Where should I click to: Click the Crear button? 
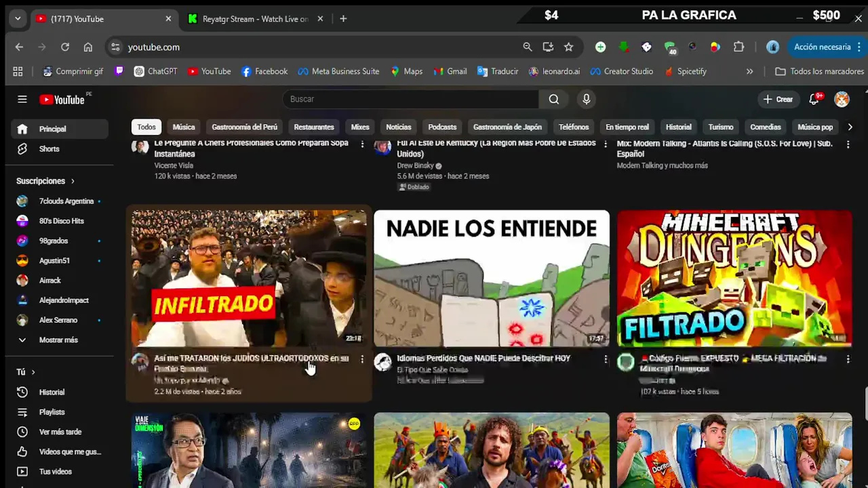pos(777,99)
